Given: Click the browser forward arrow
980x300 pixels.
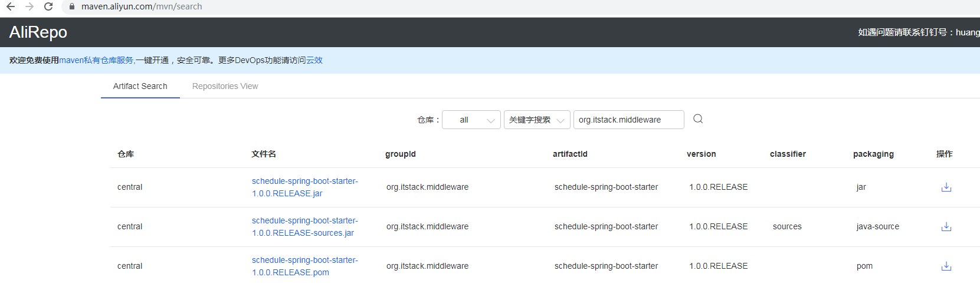Looking at the screenshot, I should point(30,6).
